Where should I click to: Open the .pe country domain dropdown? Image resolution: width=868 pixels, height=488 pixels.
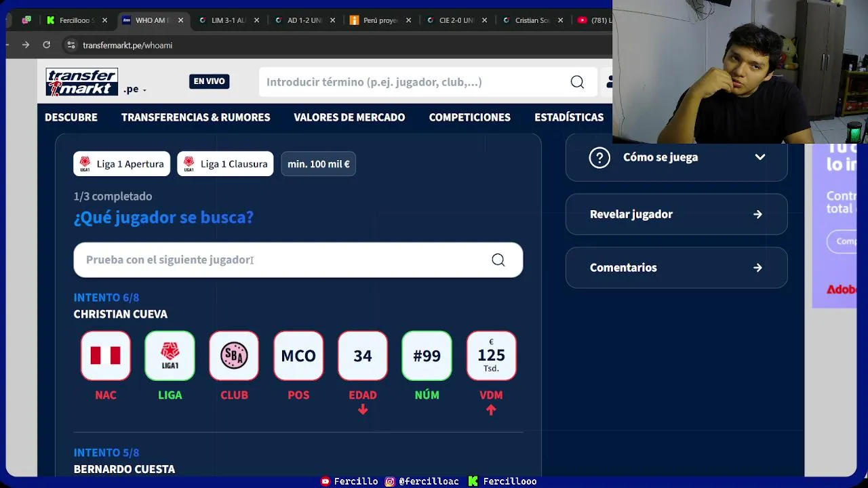tap(135, 89)
